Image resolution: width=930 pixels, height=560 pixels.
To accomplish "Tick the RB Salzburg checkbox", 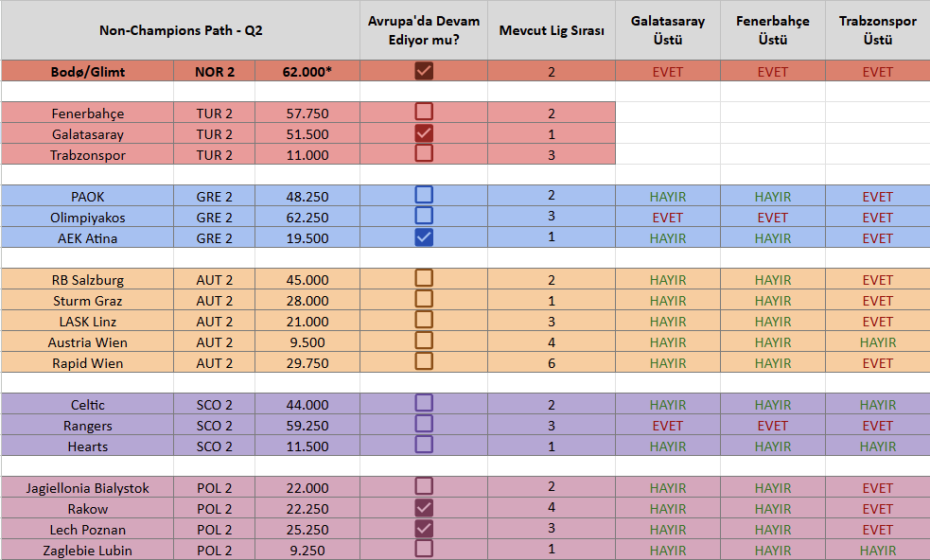I will coord(424,277).
